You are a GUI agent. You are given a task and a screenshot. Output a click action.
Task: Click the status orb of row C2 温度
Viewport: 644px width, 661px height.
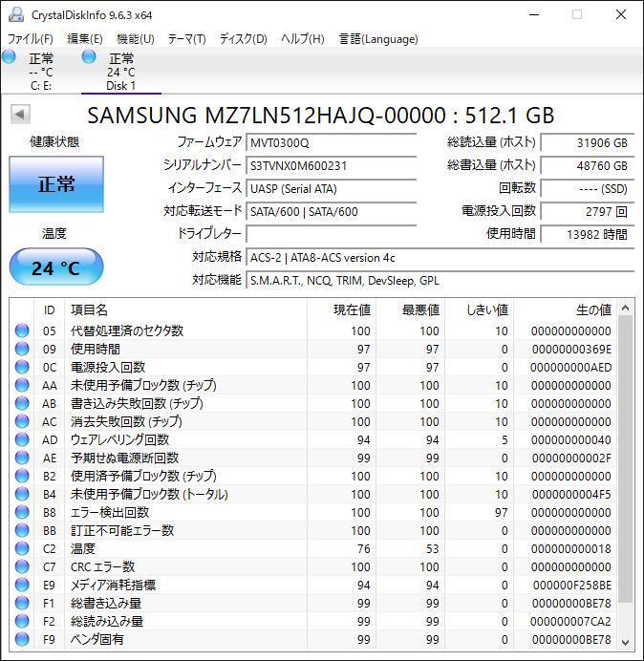[x=22, y=548]
